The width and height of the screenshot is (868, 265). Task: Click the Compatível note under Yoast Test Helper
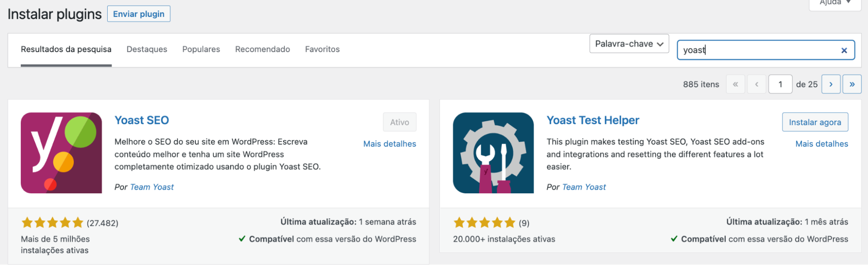pos(759,239)
